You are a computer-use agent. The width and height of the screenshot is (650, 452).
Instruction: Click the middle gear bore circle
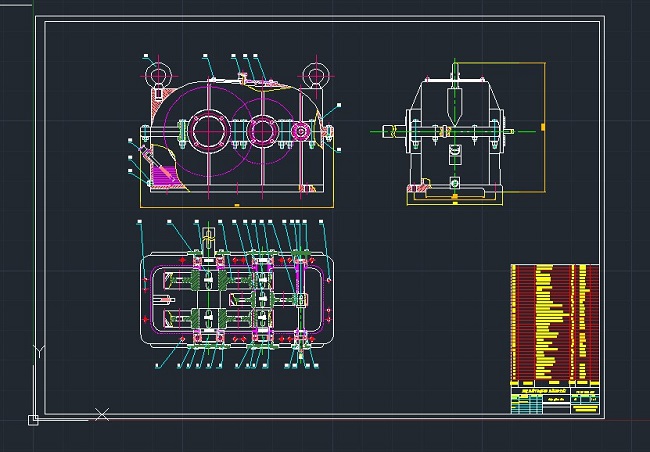263,129
